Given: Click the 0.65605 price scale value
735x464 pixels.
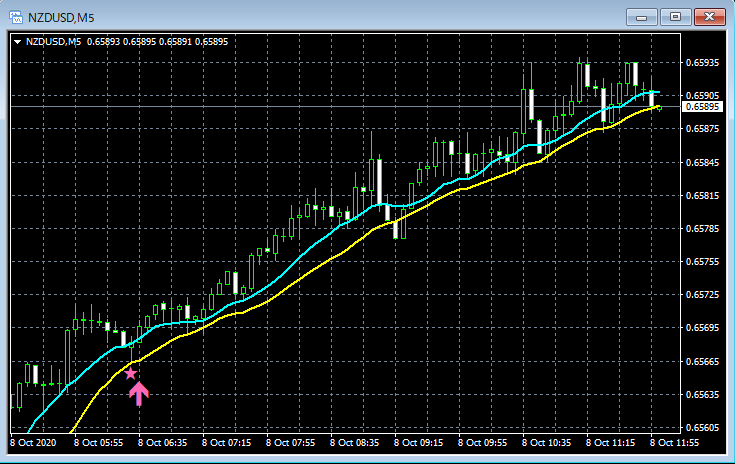Looking at the screenshot, I should (702, 427).
